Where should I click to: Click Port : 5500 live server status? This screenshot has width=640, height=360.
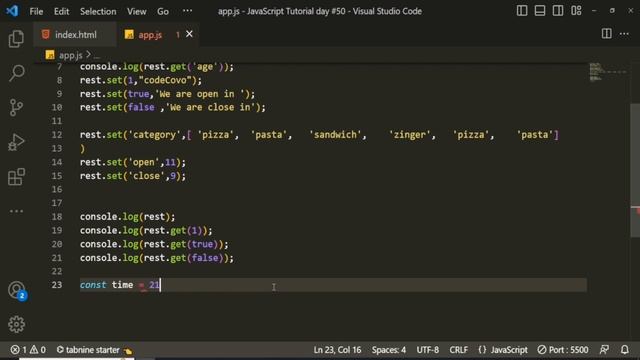563,350
